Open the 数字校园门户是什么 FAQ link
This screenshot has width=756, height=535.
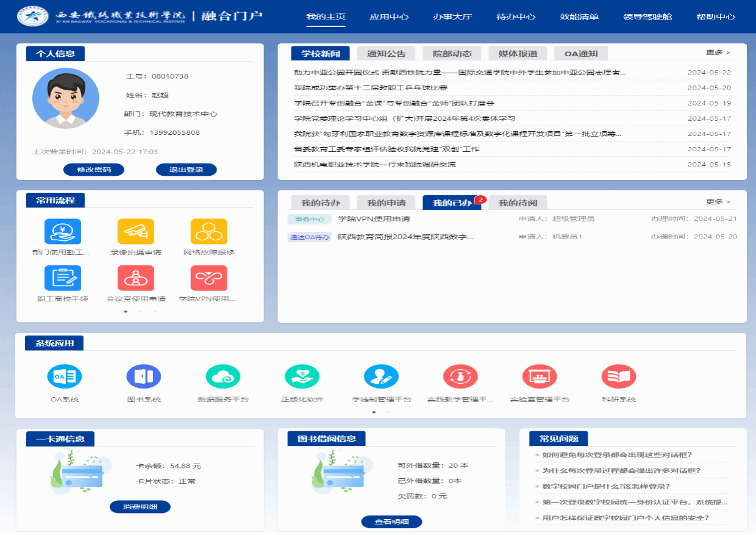coord(606,486)
